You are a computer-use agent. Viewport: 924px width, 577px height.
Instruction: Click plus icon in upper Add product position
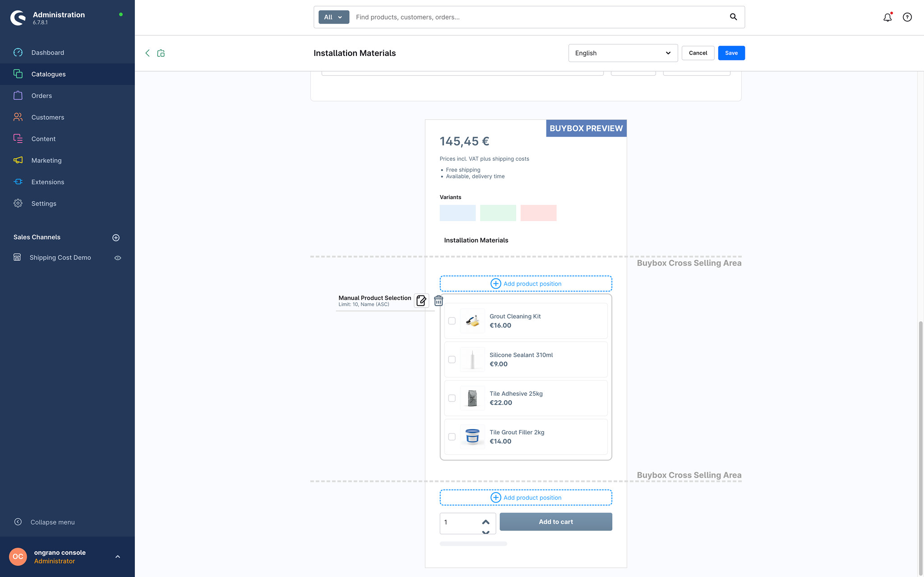click(496, 283)
